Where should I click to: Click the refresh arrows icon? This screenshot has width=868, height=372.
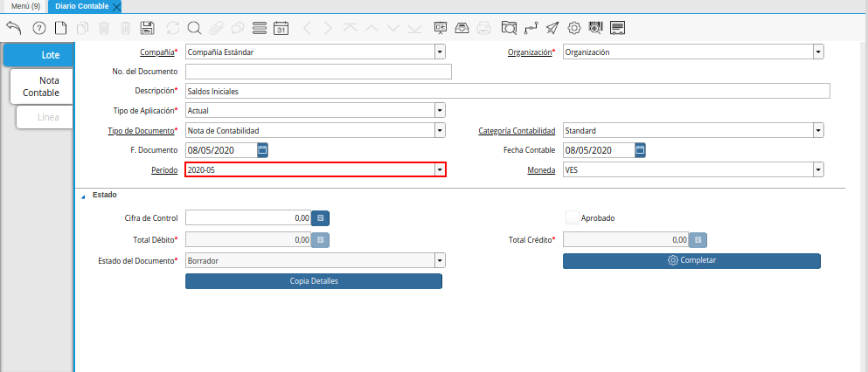coord(173,28)
